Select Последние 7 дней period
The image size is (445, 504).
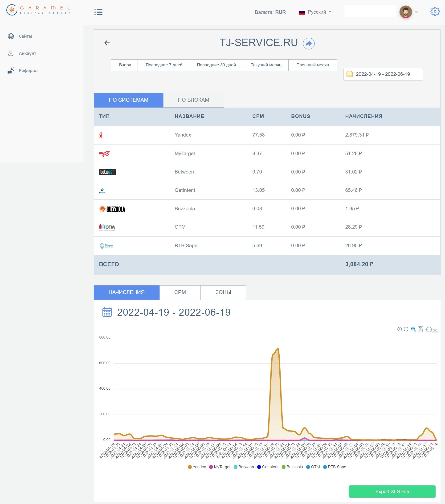(x=164, y=65)
